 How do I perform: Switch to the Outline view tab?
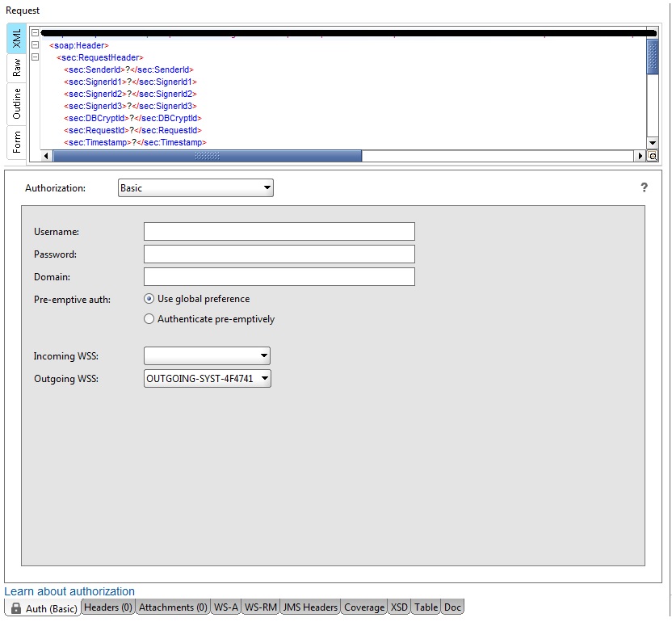[x=17, y=104]
